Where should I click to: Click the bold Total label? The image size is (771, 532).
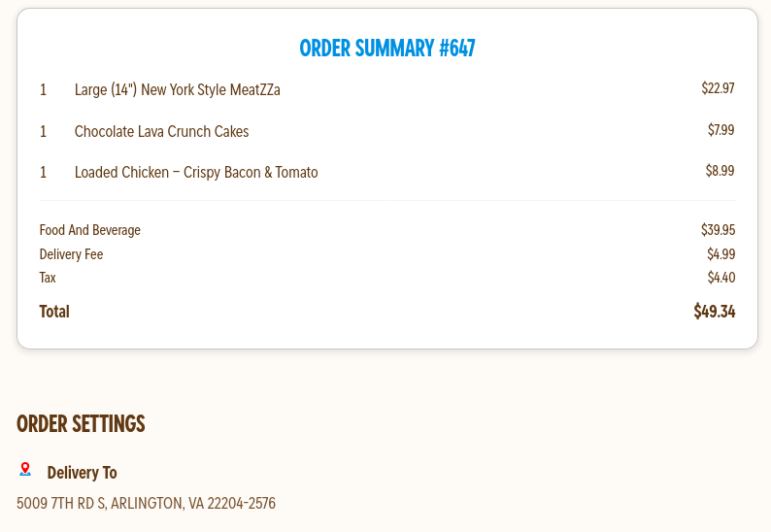point(54,312)
